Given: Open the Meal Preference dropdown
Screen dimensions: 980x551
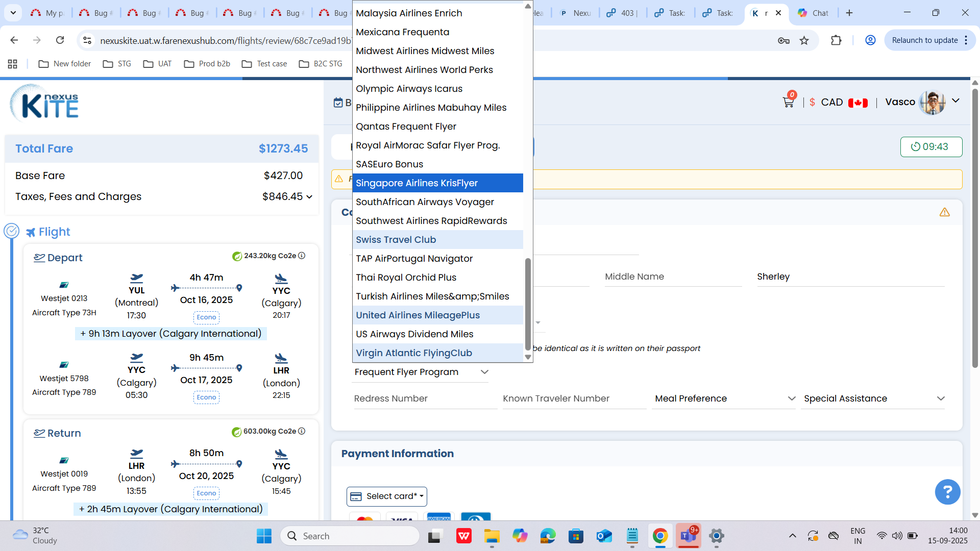Looking at the screenshot, I should coord(725,398).
